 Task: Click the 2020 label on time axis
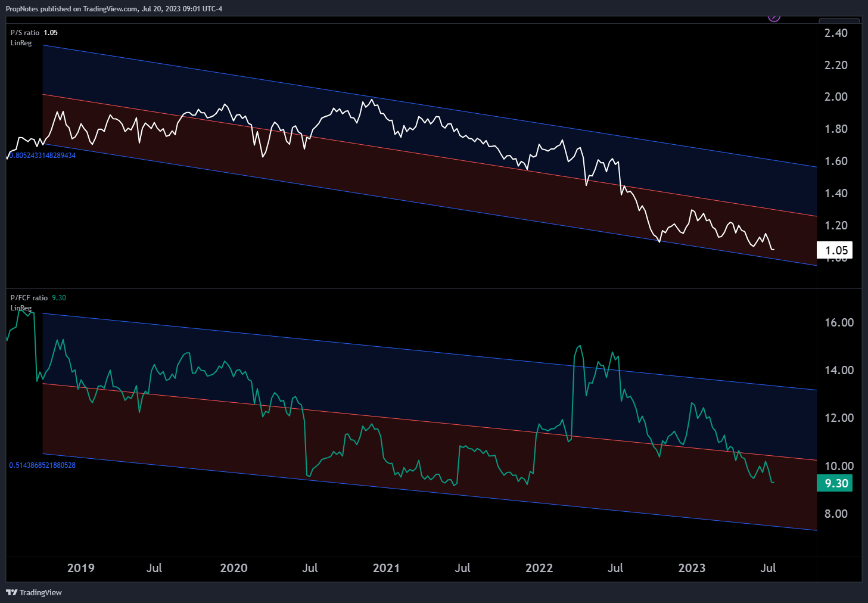(234, 568)
